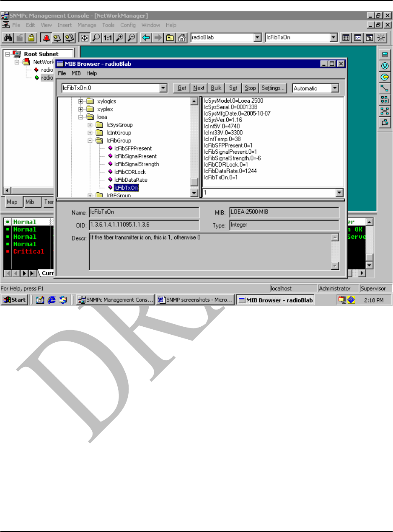393x532 pixels.
Task: Click the link line icon in right toolbar
Action: (x=384, y=88)
